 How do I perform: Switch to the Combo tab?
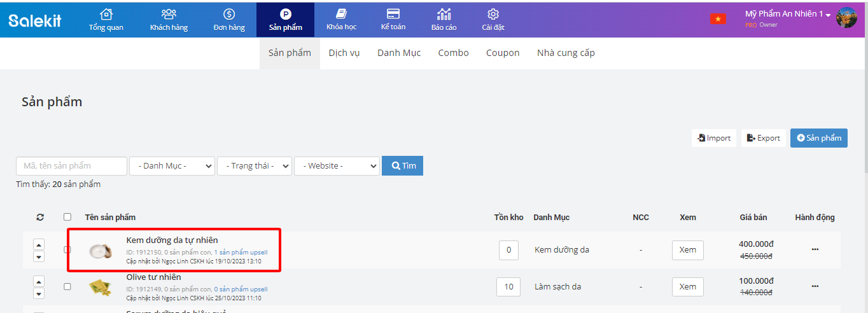453,53
